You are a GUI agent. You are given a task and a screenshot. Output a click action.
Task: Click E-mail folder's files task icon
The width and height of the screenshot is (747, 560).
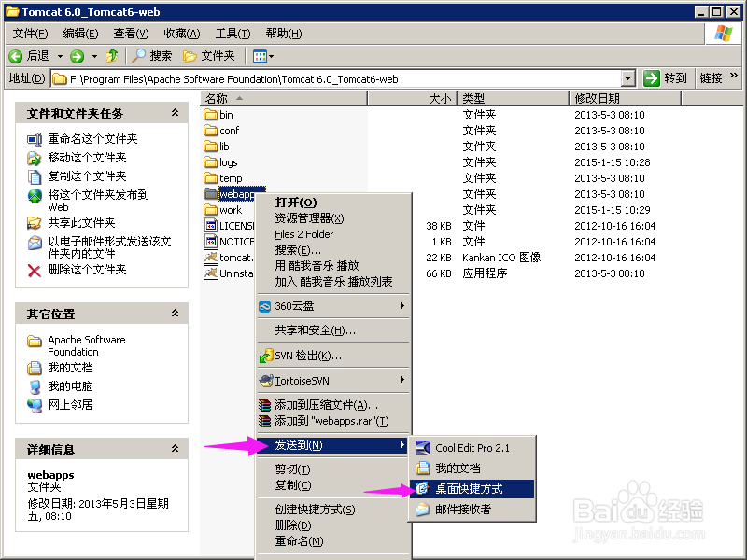35,243
